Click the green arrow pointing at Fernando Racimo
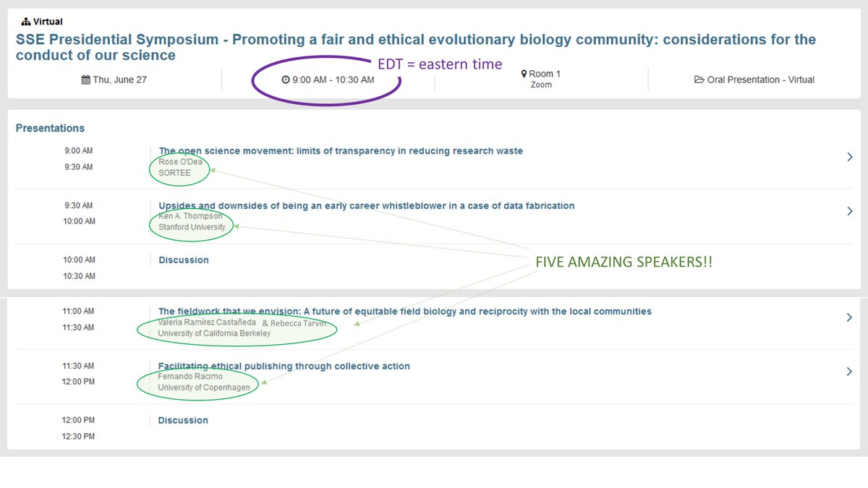This screenshot has height=488, width=868. (x=264, y=383)
